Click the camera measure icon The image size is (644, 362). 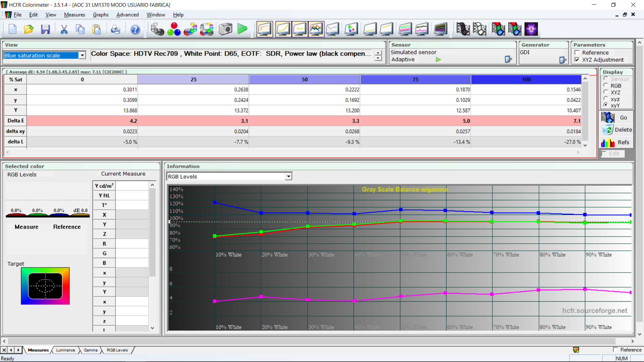click(225, 29)
